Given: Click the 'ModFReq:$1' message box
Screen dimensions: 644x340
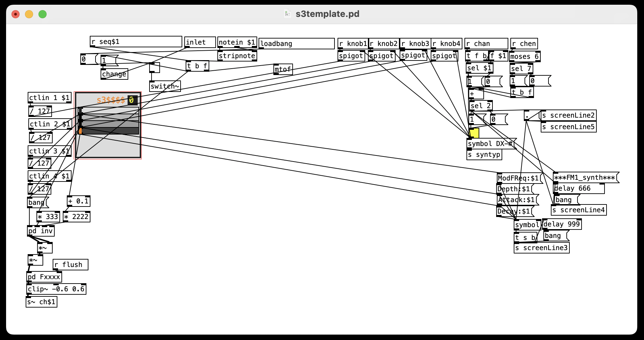Looking at the screenshot, I should point(518,178).
